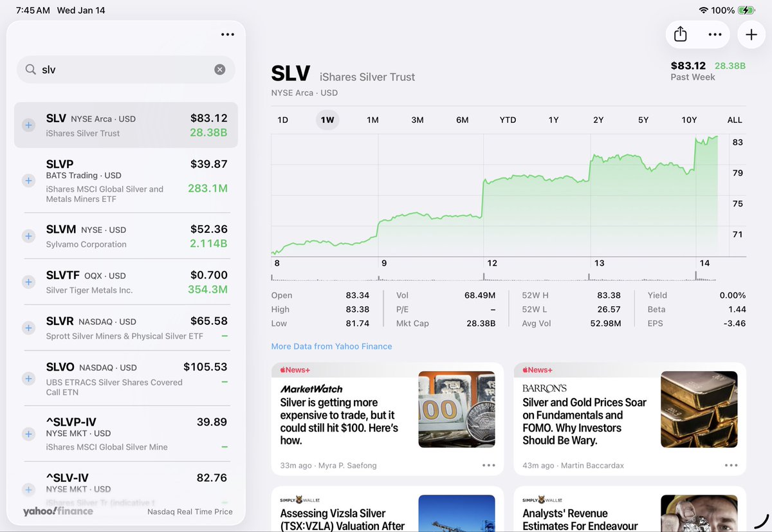This screenshot has width=772, height=532.
Task: Tap the SLV price chart area
Action: (499, 195)
